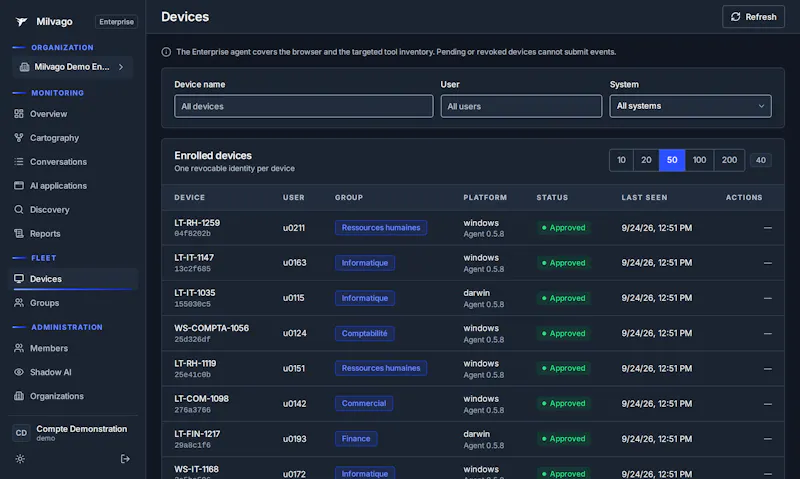
Task: Click Approved status for LT-IT-1147
Action: (563, 263)
